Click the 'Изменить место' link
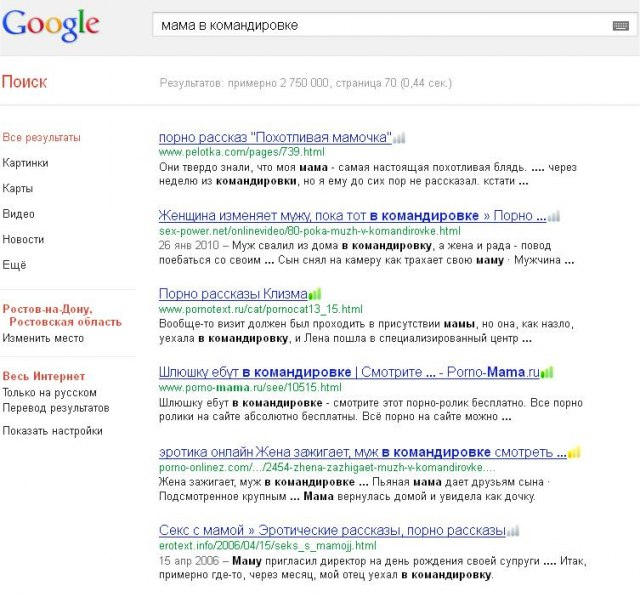The height and width of the screenshot is (597, 640). (x=43, y=338)
